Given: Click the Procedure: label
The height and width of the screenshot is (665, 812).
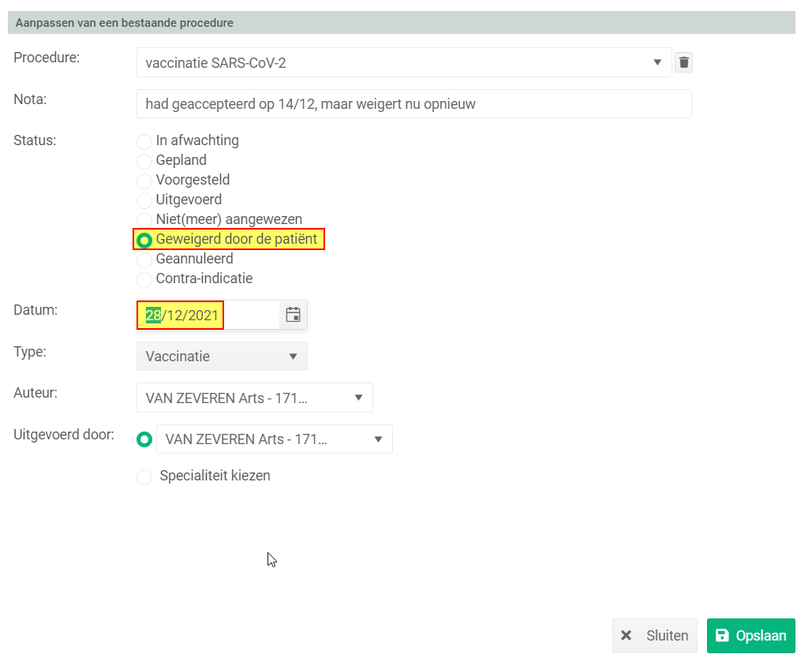Looking at the screenshot, I should click(47, 58).
